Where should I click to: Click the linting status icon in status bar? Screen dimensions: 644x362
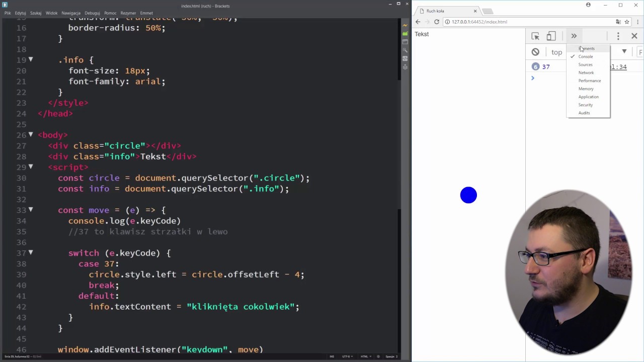pos(378,356)
